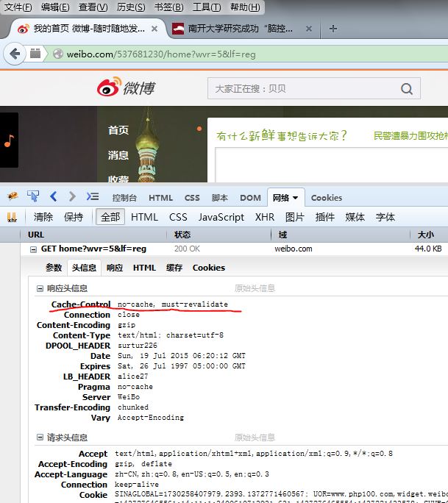Switch to the DOM panel
448x503 pixels.
click(x=250, y=198)
